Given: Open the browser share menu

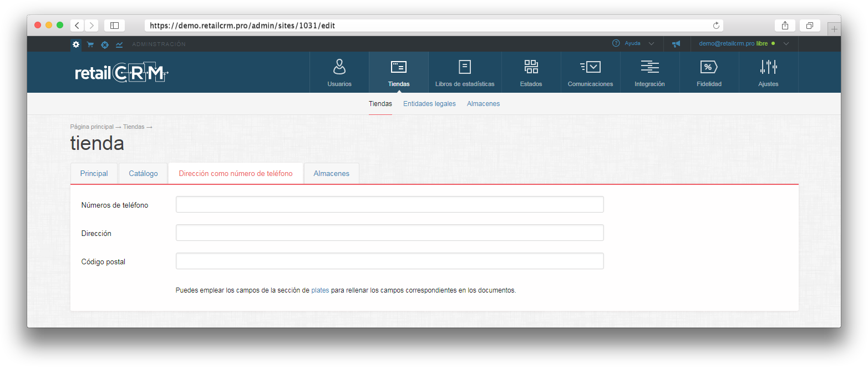Looking at the screenshot, I should (785, 26).
